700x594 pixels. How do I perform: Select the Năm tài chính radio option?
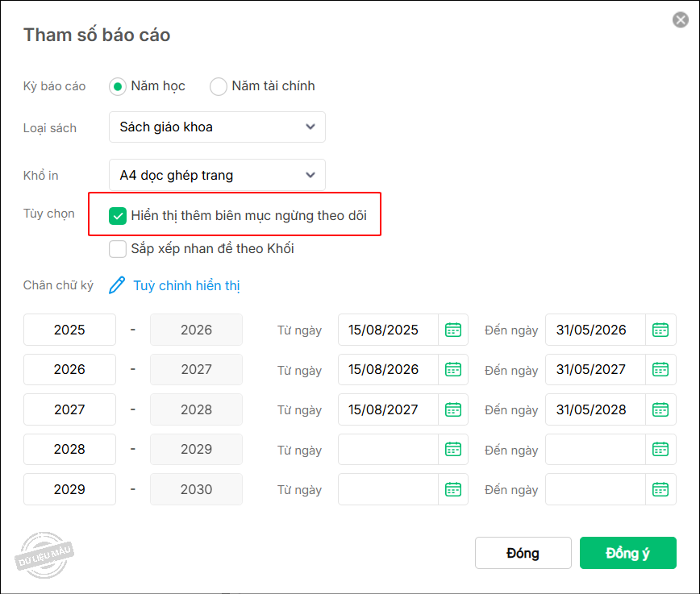219,86
